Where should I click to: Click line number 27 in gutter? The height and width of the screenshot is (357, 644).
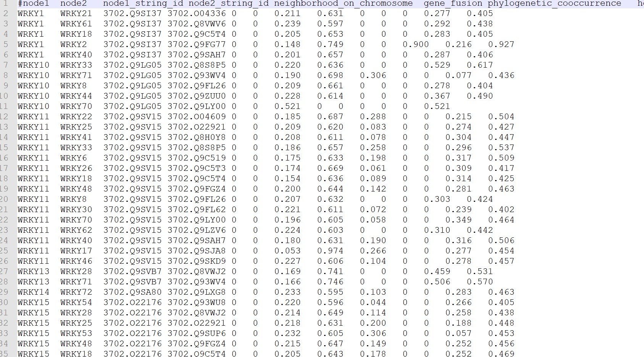pos(4,271)
